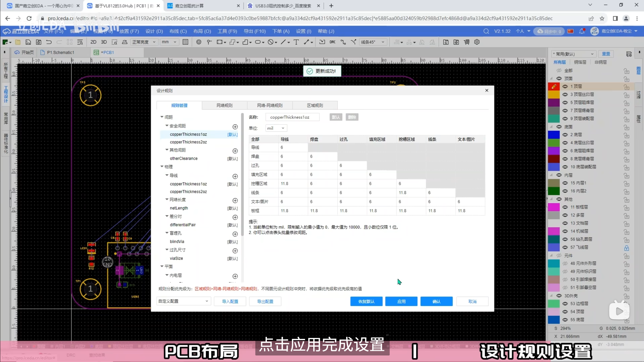Viewport: 644px width, 362px height.
Task: Open the 布线 (C) menu
Action: pyautogui.click(x=178, y=31)
